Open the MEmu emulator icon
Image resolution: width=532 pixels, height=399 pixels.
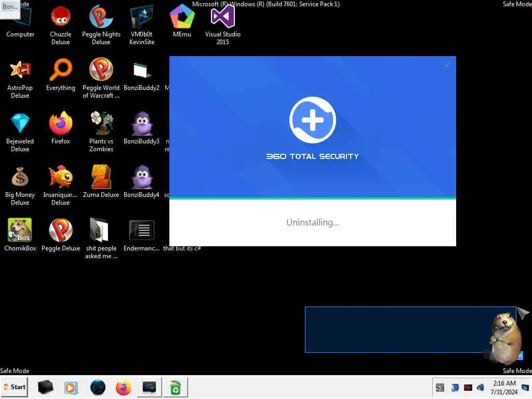click(182, 22)
